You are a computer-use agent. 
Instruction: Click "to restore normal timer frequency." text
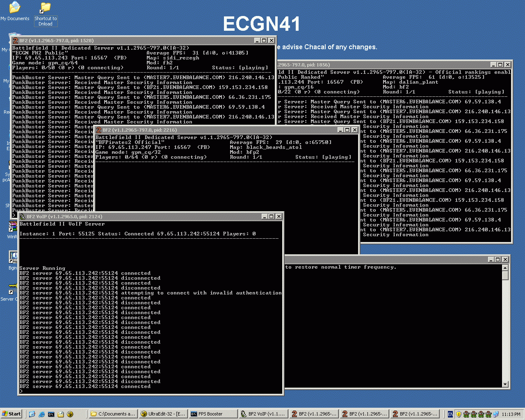[341, 267]
